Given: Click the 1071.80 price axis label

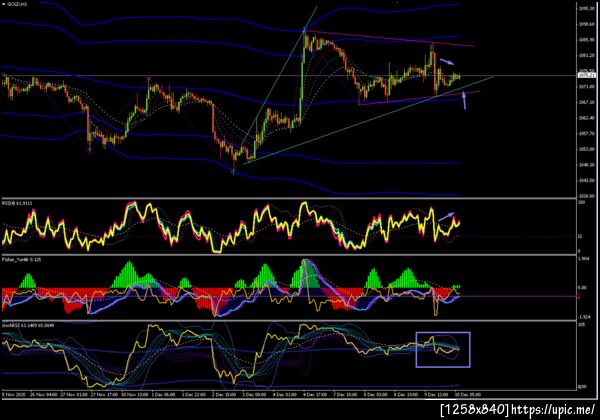Looking at the screenshot, I should [587, 87].
